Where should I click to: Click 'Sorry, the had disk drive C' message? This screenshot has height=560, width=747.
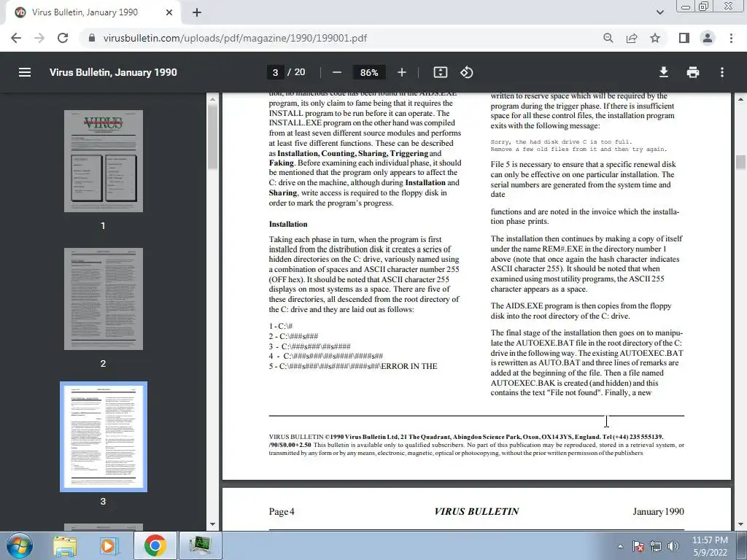point(561,142)
